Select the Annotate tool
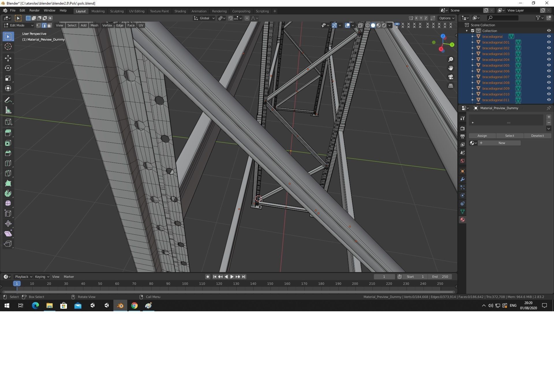Screen dimensions: 554x392 pos(8,100)
